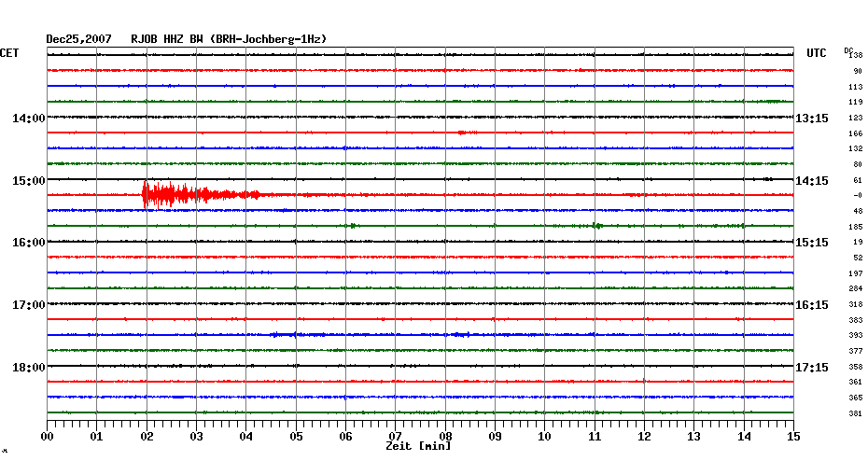Image resolution: width=868 pixels, height=461 pixels.
Task: Click the 01 minute tick label
Action: (97, 437)
